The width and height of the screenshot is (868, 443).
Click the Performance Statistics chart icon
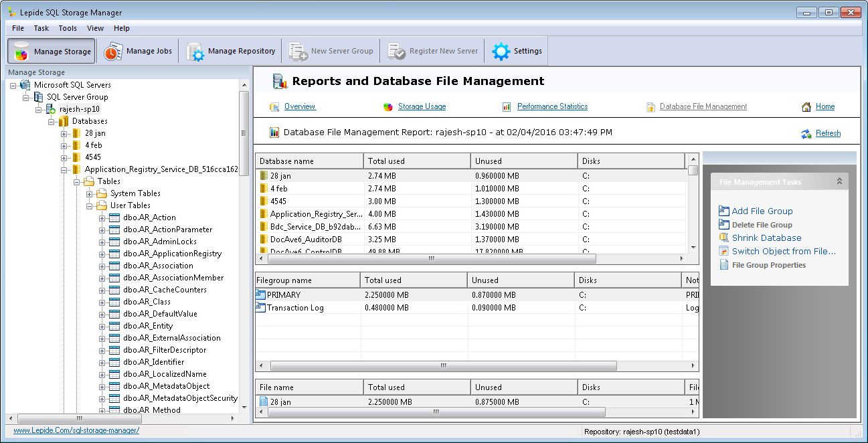(x=507, y=107)
